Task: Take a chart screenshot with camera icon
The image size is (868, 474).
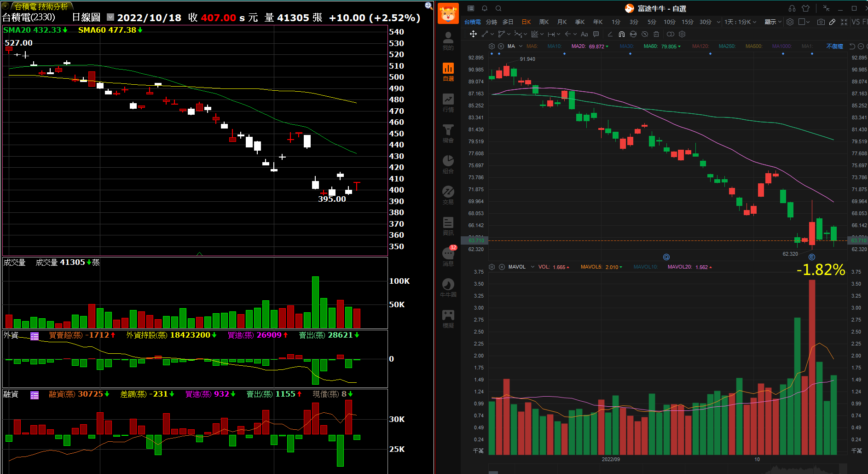Action: (821, 22)
